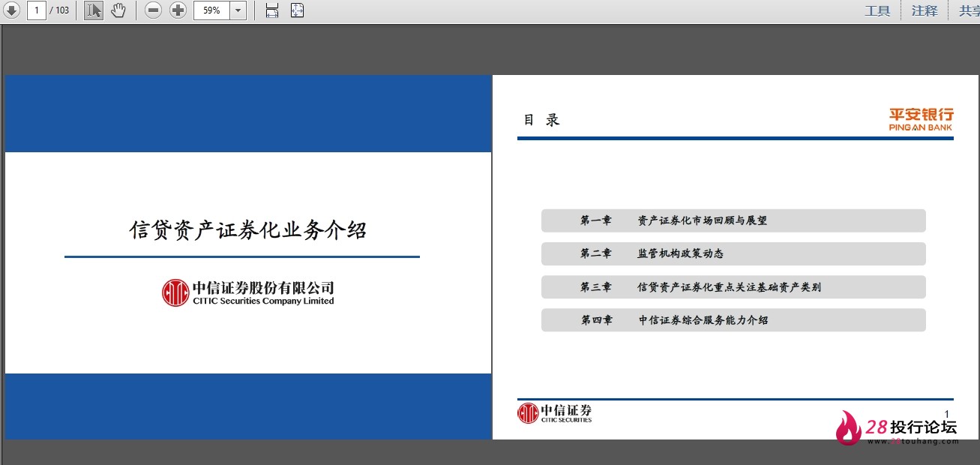Go to the next page with the down arrow
The width and height of the screenshot is (980, 465).
tap(11, 10)
